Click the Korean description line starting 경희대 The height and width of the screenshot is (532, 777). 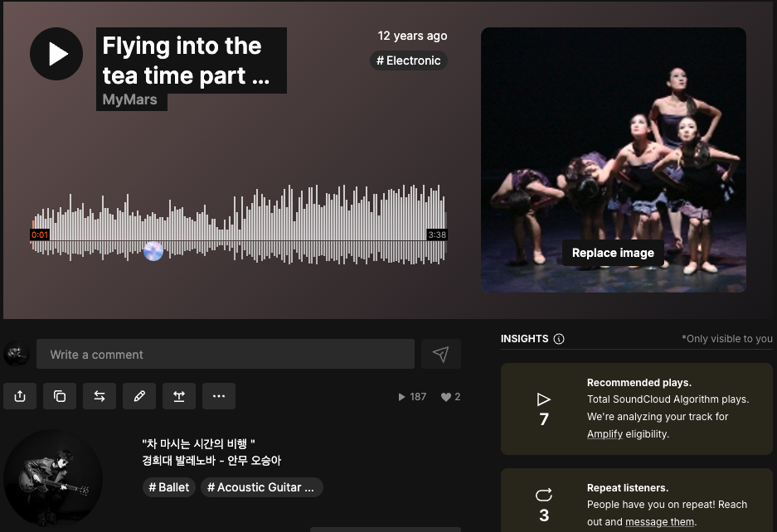211,460
